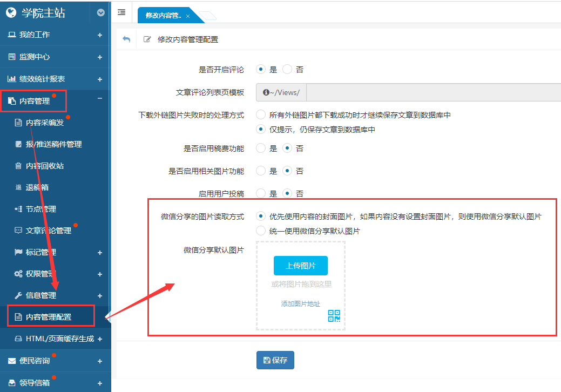This screenshot has width=561, height=392.
Task: Click the info icon before ~/Views/
Action: (266, 92)
